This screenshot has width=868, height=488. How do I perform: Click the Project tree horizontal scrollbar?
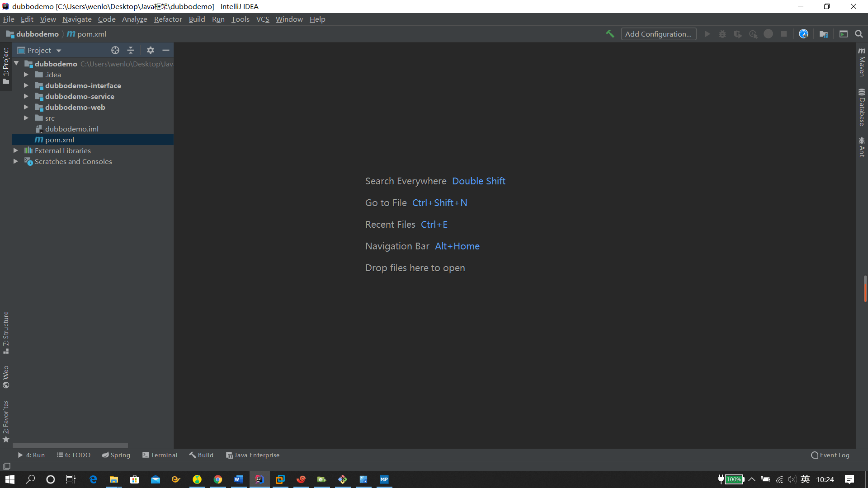[70, 446]
